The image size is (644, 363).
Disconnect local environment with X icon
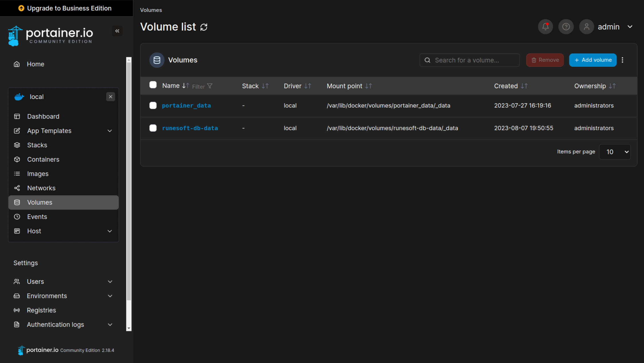[x=110, y=97]
